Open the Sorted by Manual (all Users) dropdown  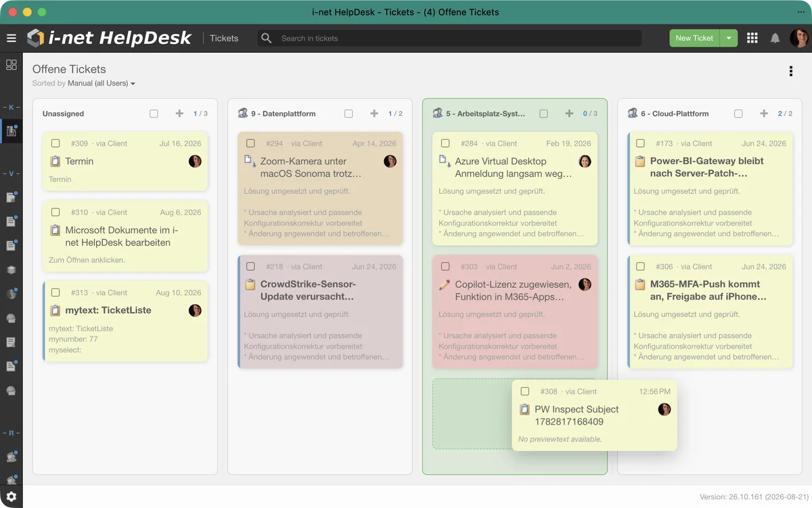click(x=101, y=83)
